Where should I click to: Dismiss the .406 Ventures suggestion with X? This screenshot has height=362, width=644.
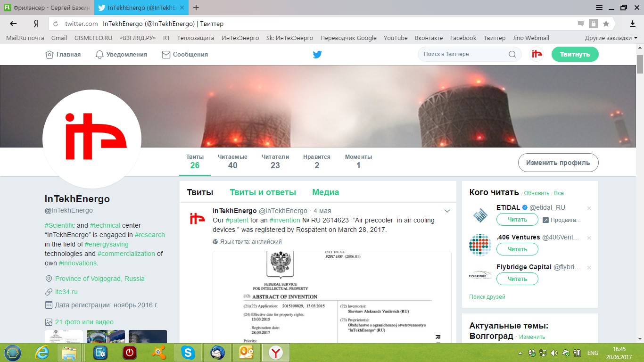point(589,238)
